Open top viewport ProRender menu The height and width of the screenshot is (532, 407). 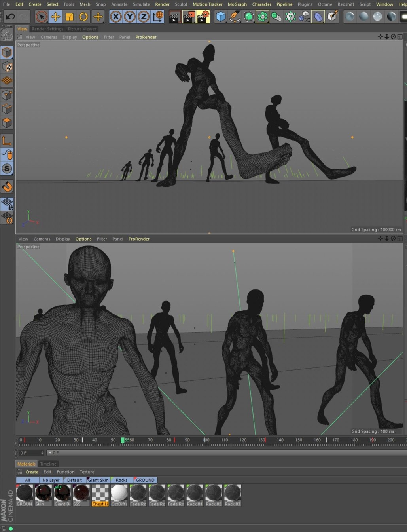coord(146,37)
